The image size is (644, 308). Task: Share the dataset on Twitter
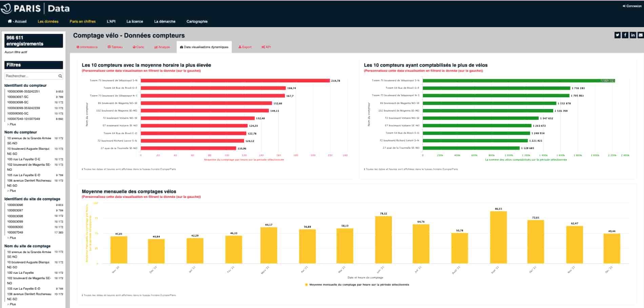pyautogui.click(x=617, y=35)
